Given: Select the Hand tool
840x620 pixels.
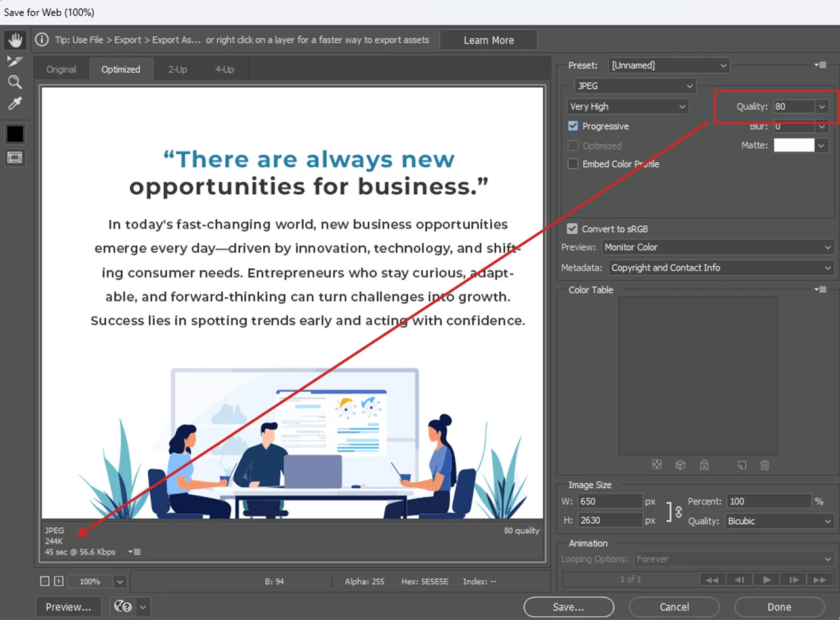Looking at the screenshot, I should (14, 40).
